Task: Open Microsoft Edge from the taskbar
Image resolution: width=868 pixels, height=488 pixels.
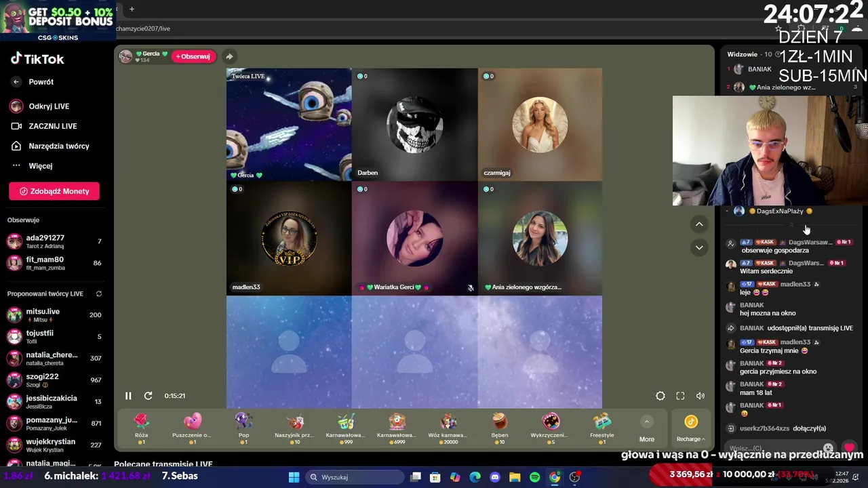Action: (x=475, y=477)
